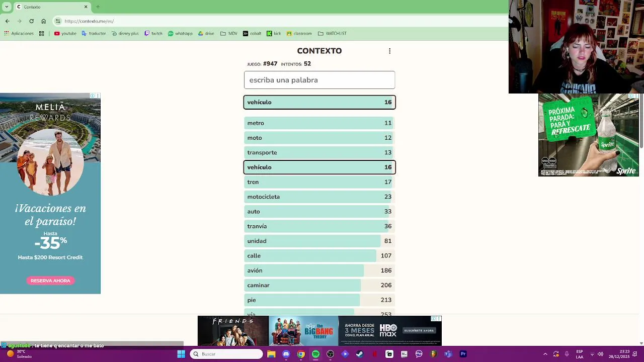
Task: Close the Contexto tab
Action: tap(86, 7)
